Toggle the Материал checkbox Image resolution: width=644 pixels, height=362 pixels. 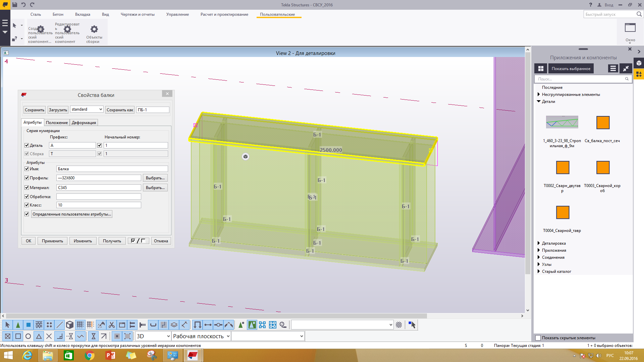click(27, 187)
